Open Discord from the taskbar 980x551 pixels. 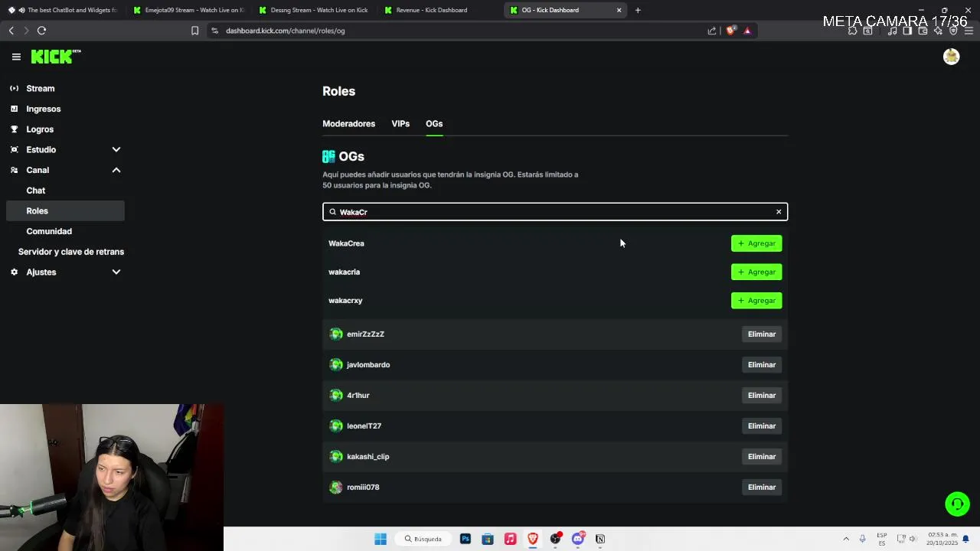pos(578,539)
